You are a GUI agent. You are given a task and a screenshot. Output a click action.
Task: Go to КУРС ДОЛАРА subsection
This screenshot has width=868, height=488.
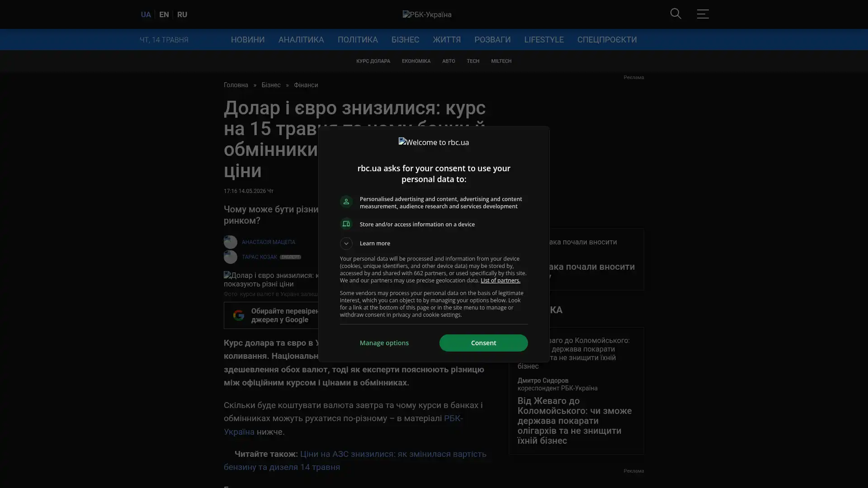(373, 61)
